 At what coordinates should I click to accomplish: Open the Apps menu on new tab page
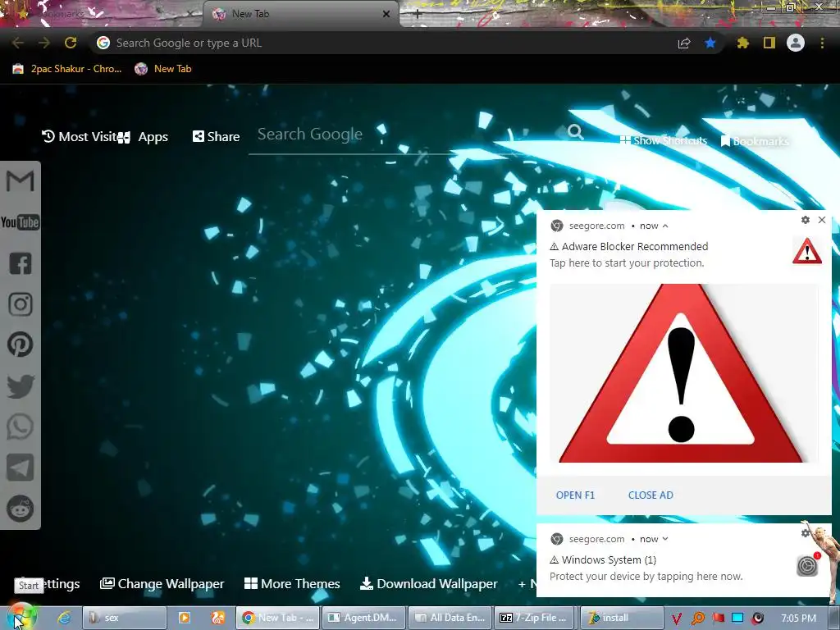[x=143, y=137]
